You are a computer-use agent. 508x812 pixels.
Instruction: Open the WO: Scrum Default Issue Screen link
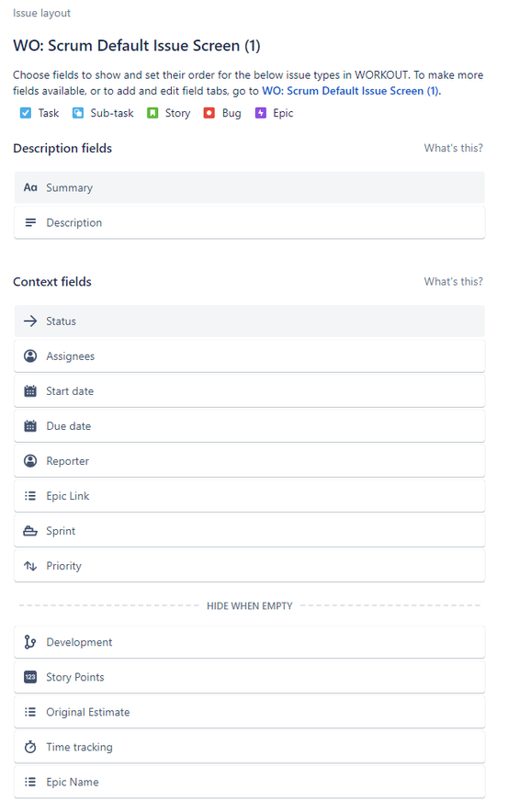click(351, 91)
